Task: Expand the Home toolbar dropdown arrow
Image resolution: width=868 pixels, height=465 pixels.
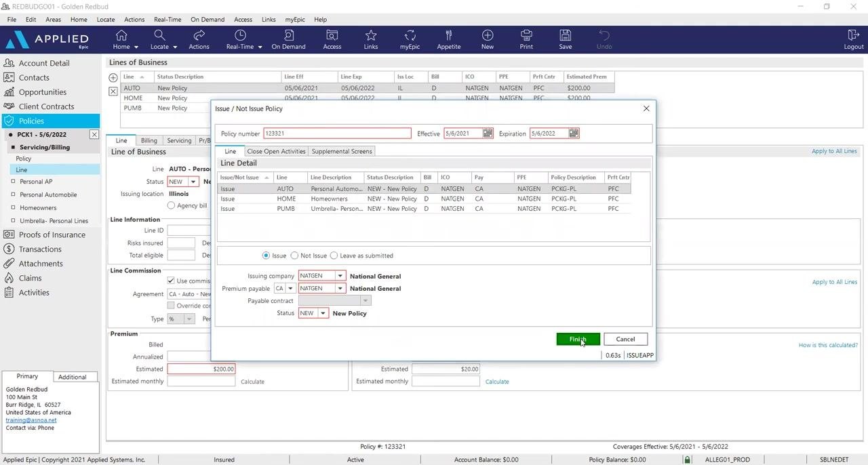Action: tap(136, 47)
